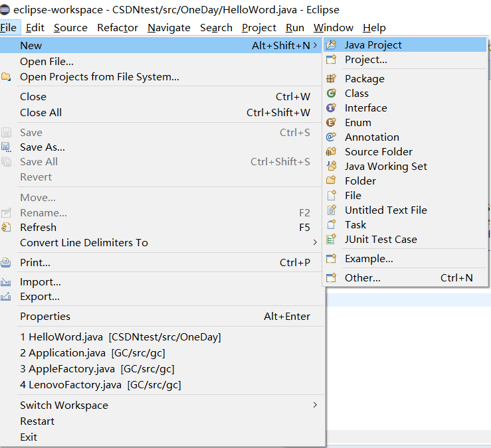Screen dimensions: 491x448
Task: Click the Package icon
Action: click(331, 78)
